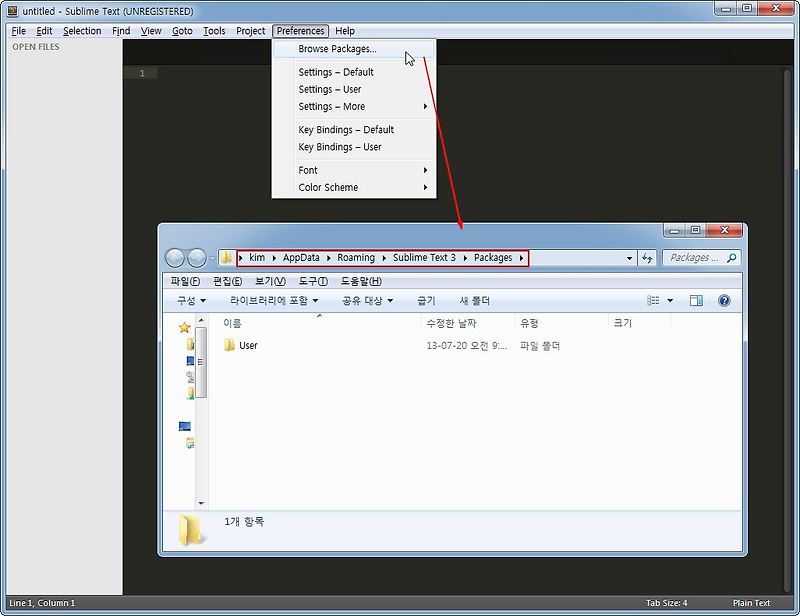Screen dimensions: 800x616
Task: Choose Browse Packages... from Preferences menu
Action: (x=354, y=49)
